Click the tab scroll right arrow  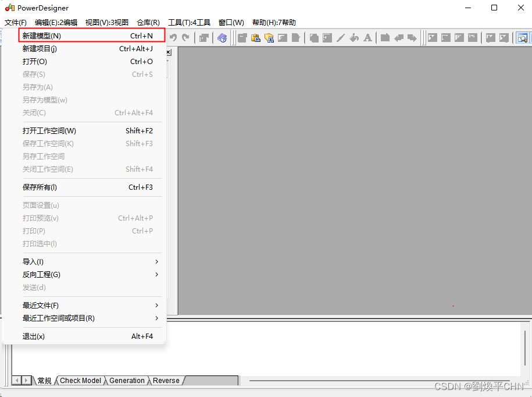[x=26, y=380]
